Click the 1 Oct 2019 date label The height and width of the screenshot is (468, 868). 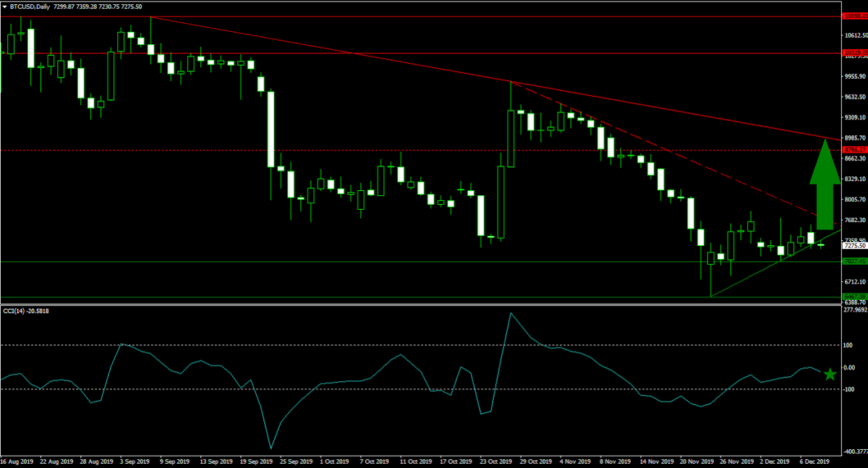click(x=336, y=460)
